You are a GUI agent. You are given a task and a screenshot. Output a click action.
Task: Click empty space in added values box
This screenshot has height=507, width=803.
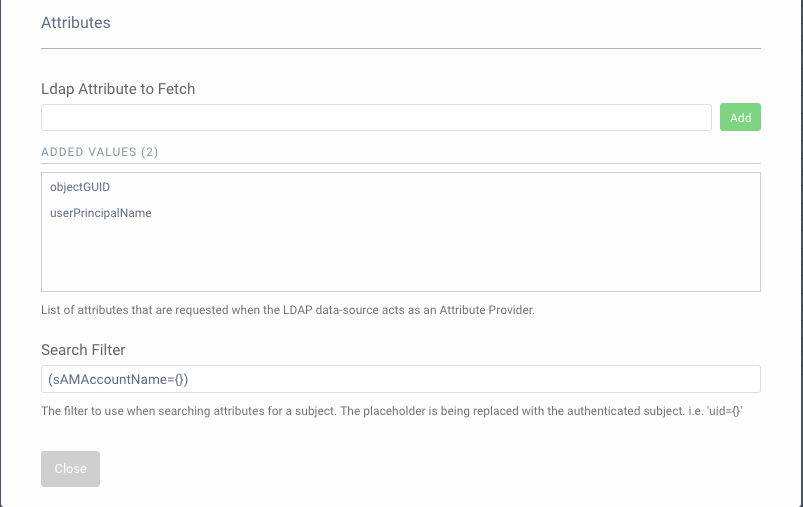click(x=400, y=258)
